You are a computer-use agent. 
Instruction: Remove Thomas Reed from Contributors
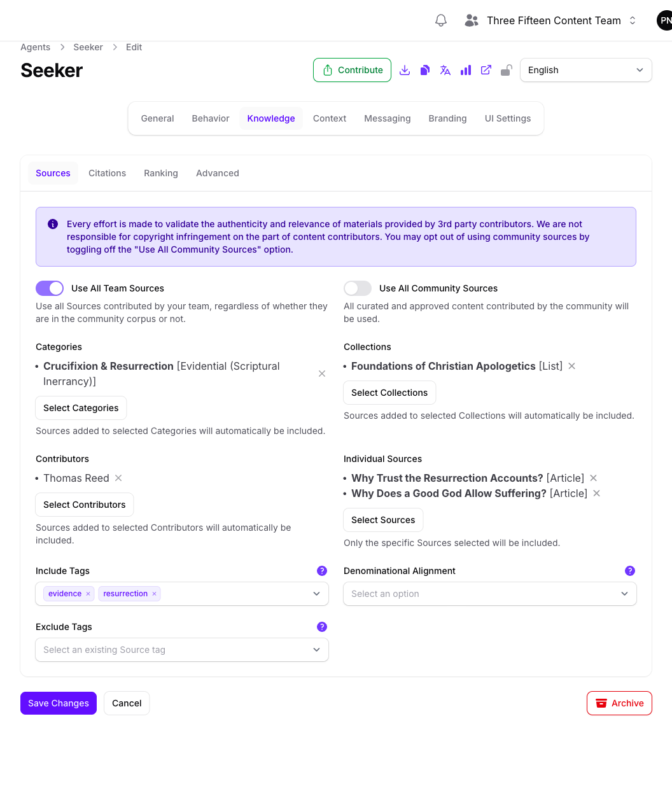click(x=118, y=478)
